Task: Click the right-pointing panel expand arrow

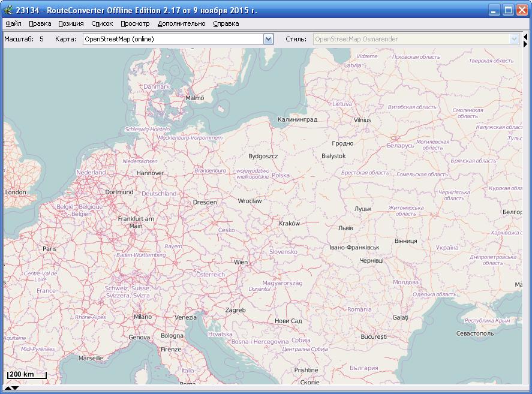Action: pos(525,44)
